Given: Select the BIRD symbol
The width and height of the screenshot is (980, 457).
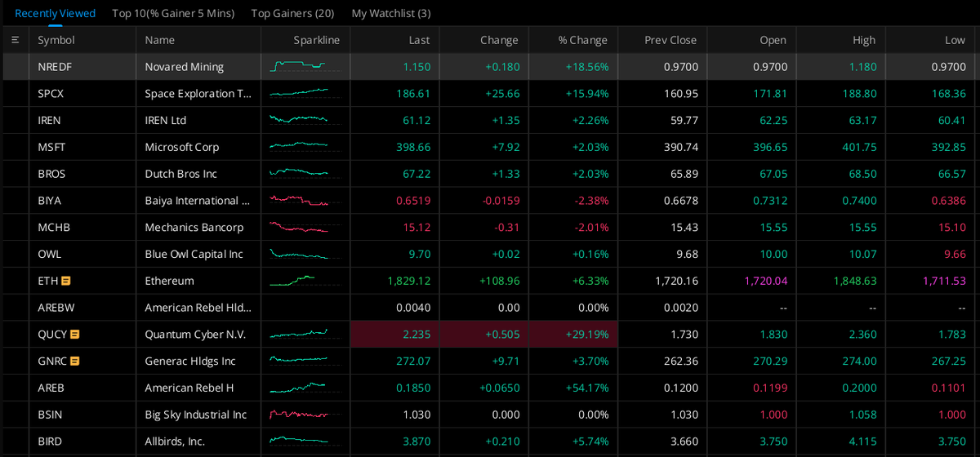Looking at the screenshot, I should coord(50,441).
